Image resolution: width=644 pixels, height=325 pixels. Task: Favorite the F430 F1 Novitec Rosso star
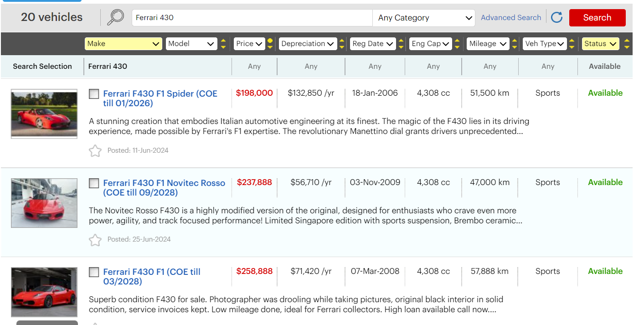95,240
